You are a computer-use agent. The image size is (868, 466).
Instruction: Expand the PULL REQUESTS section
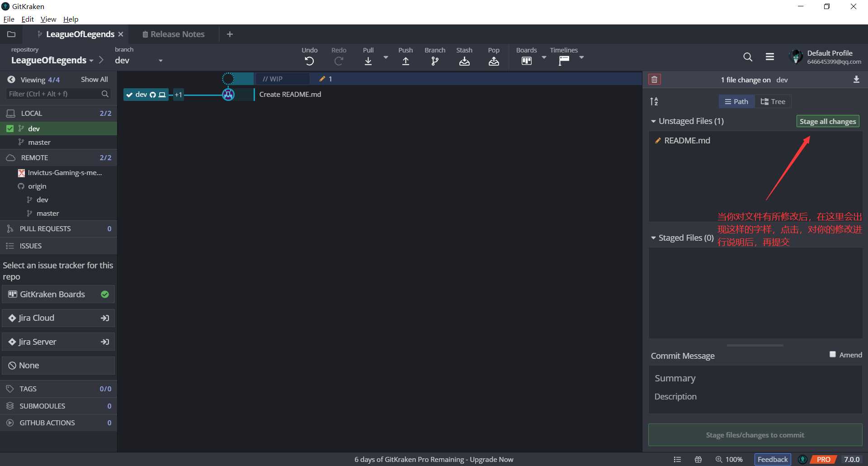[x=58, y=228]
